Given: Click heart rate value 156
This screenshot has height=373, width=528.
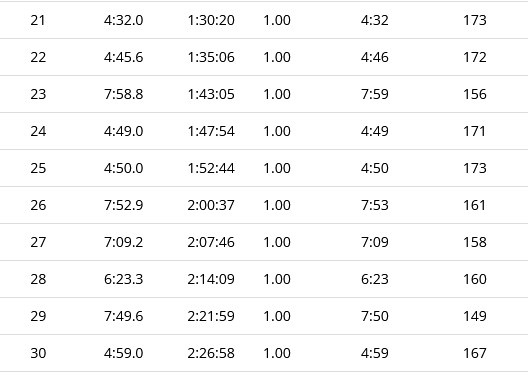Looking at the screenshot, I should point(475,94).
